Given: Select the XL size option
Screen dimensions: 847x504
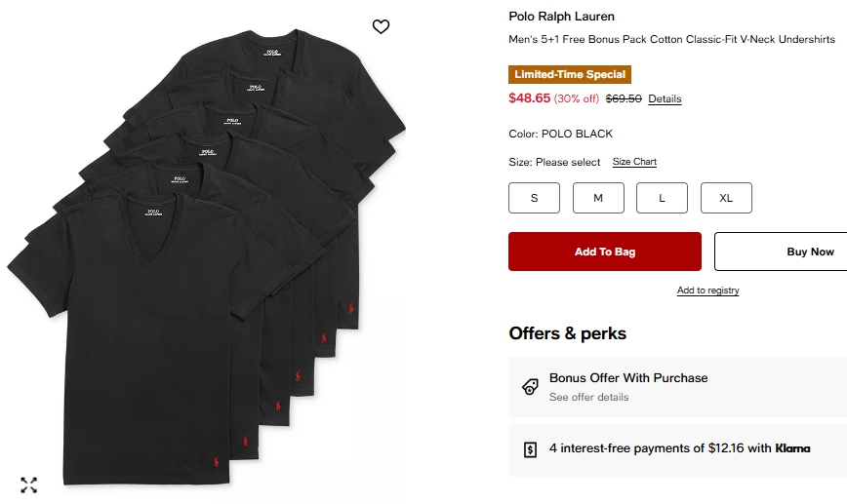Looking at the screenshot, I should pos(726,198).
